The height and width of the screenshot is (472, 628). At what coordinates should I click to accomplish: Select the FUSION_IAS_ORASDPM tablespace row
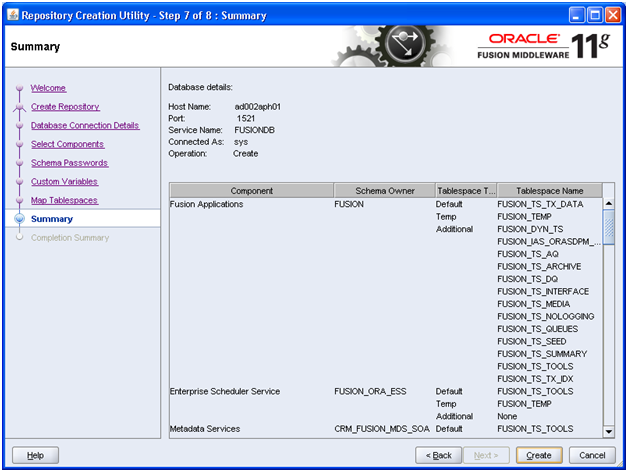(x=549, y=242)
